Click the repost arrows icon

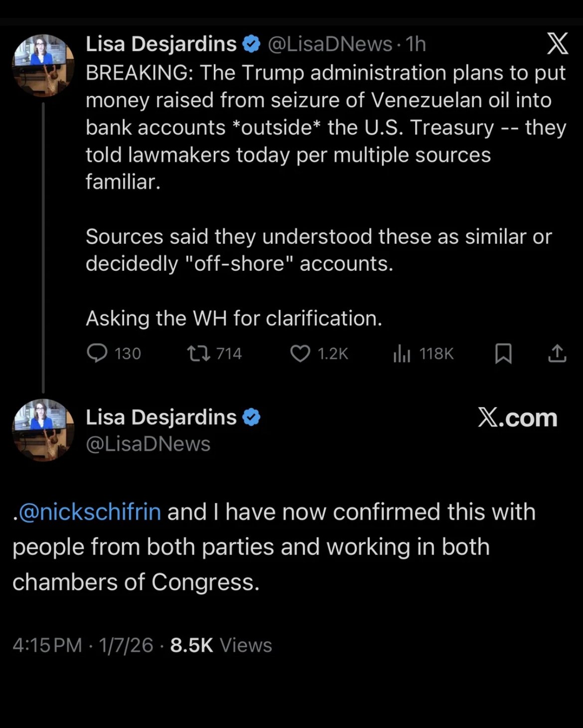pos(198,353)
